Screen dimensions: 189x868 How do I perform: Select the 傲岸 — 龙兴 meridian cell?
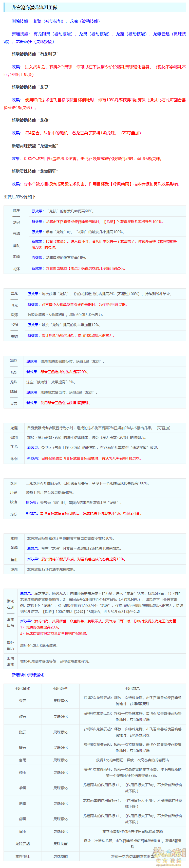pos(16,216)
